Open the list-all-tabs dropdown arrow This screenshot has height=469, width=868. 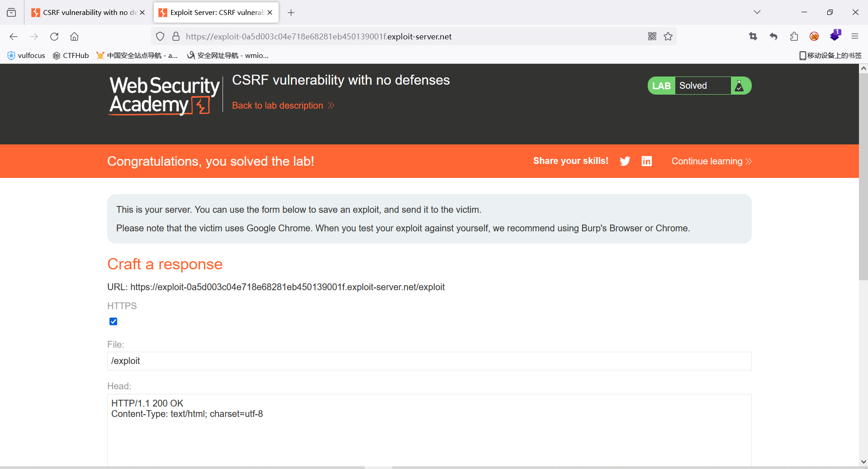757,12
